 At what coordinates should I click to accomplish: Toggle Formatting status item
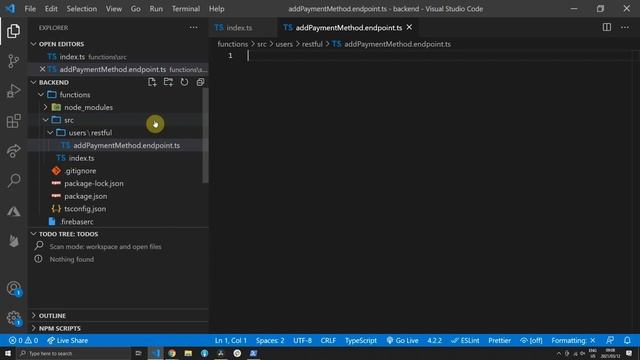[x=573, y=340]
